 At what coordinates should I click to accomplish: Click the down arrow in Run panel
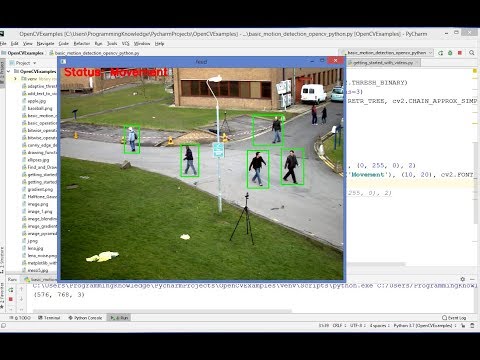tap(21, 299)
